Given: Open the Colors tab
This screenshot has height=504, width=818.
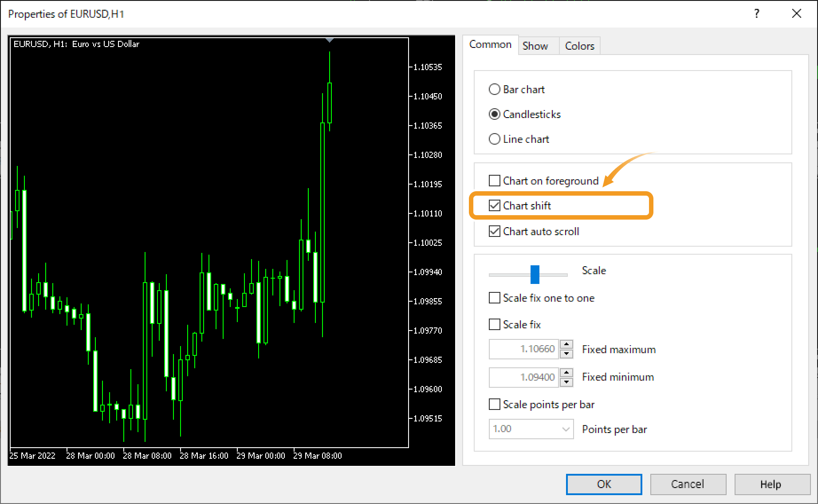Looking at the screenshot, I should coord(579,46).
